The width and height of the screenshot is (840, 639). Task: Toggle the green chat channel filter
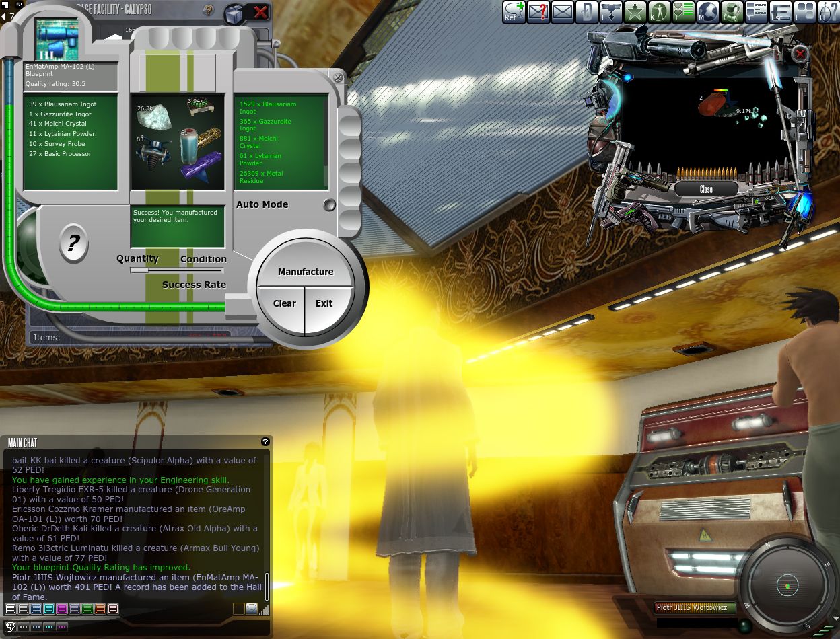click(x=87, y=609)
